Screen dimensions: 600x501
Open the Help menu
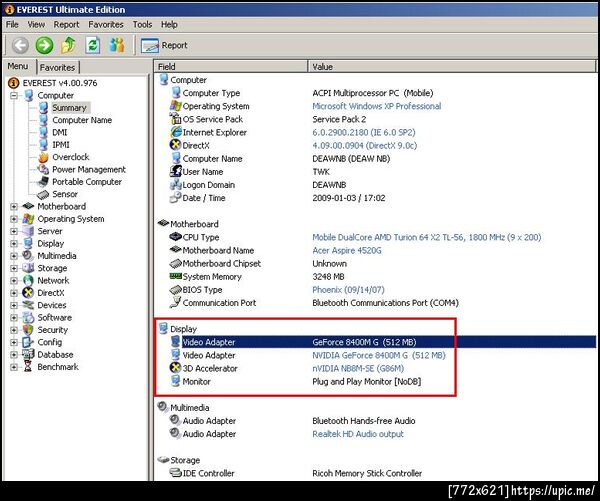coord(169,24)
